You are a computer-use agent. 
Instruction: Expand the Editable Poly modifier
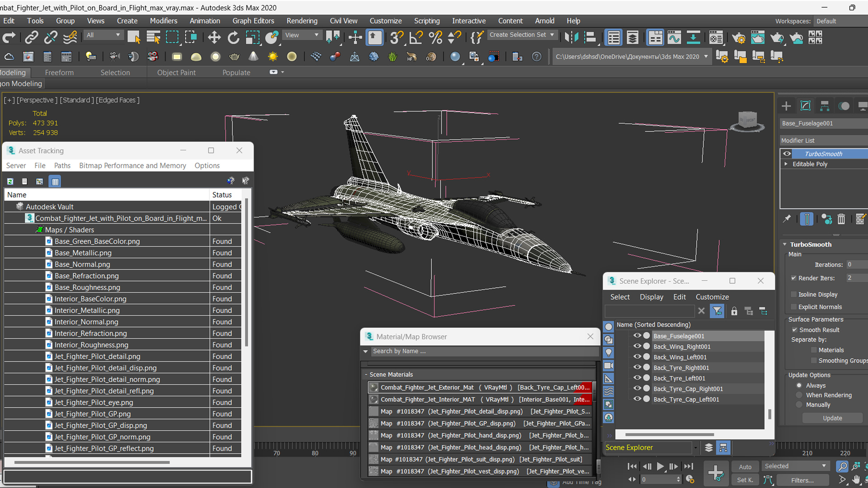786,164
